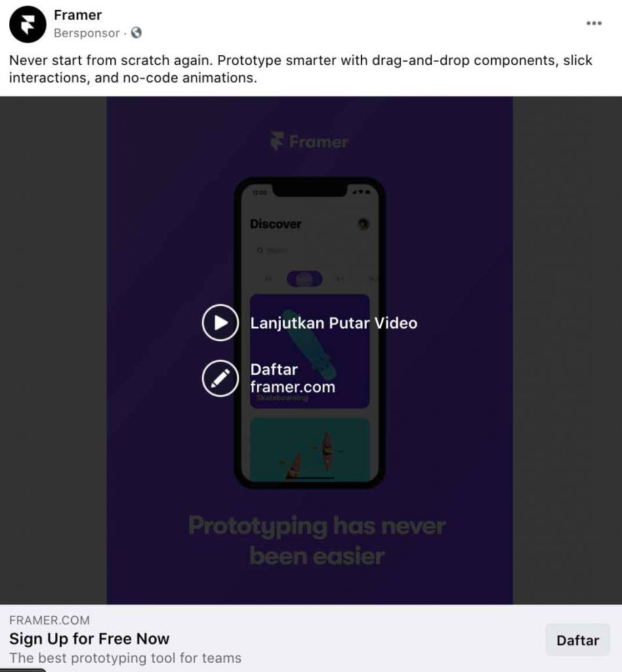
Task: Open the three-dot post options menu
Action: coord(594,23)
